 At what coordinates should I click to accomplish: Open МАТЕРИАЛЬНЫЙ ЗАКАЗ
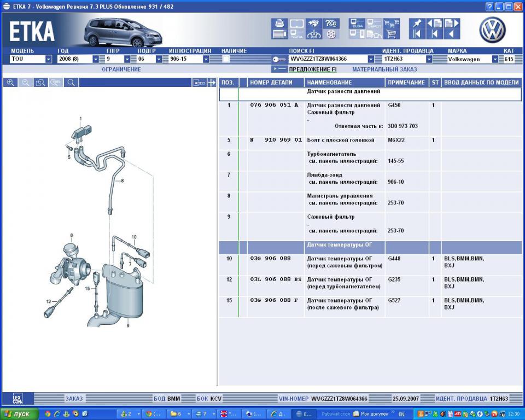tap(384, 69)
